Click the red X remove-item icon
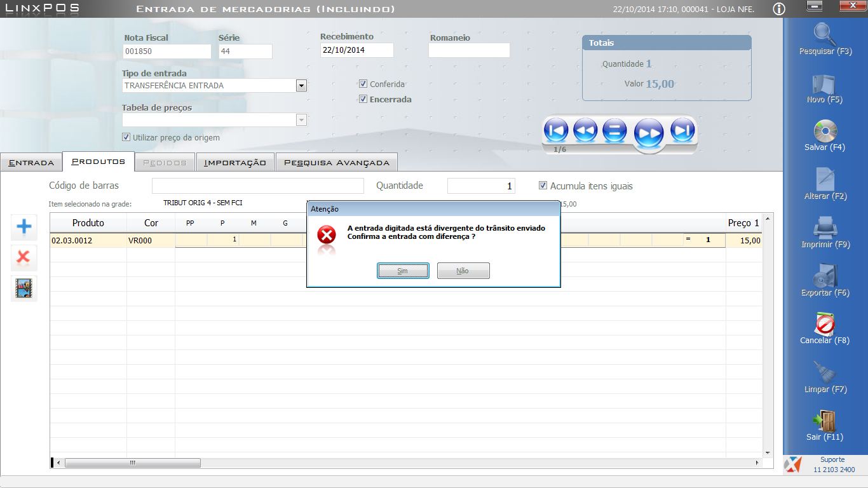868x488 pixels. click(x=24, y=257)
